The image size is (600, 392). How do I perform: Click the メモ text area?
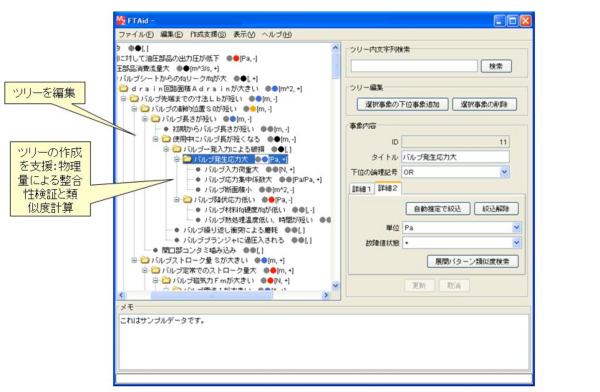pyautogui.click(x=324, y=342)
